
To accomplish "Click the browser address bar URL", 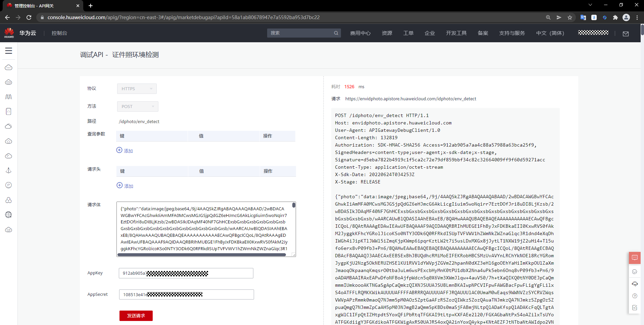I will click(184, 17).
